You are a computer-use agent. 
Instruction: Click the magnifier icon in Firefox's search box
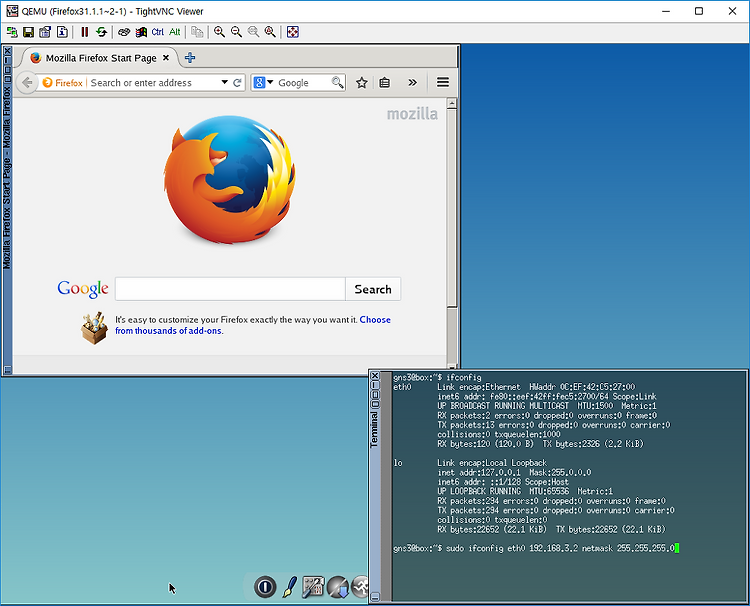coord(338,83)
